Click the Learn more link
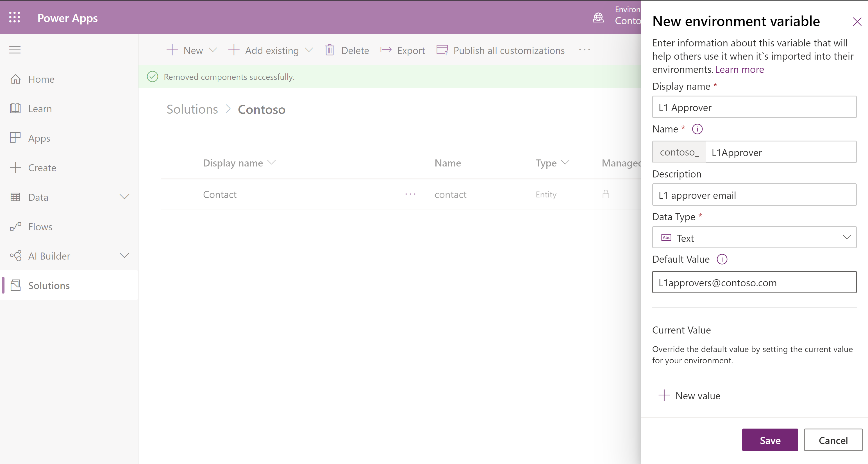This screenshot has height=464, width=868. 739,69
